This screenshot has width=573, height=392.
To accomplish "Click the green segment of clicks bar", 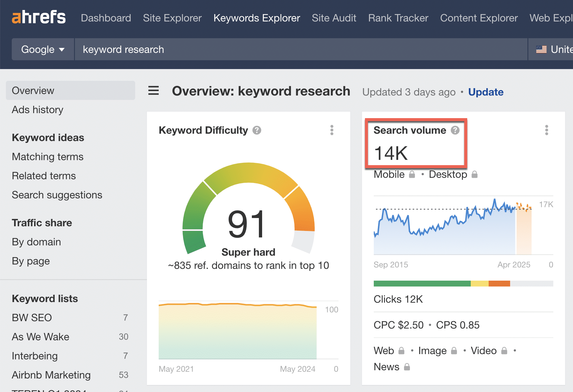I will (x=422, y=284).
